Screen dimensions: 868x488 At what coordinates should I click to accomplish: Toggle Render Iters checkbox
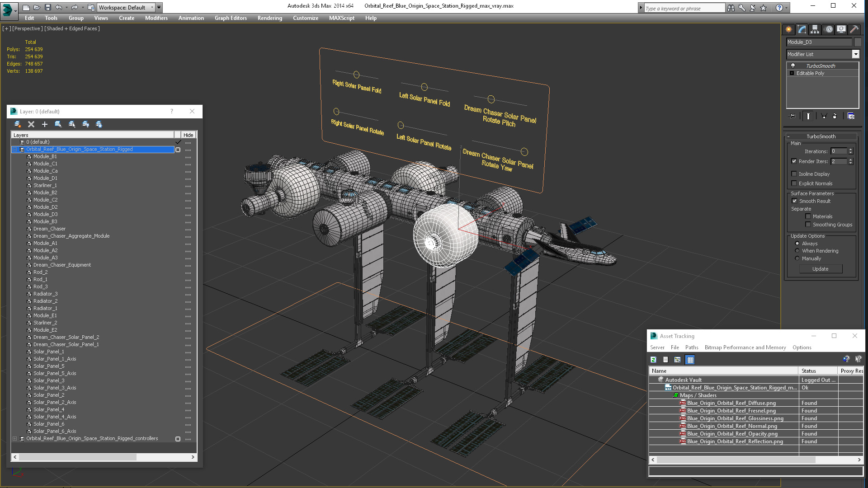[x=794, y=161]
